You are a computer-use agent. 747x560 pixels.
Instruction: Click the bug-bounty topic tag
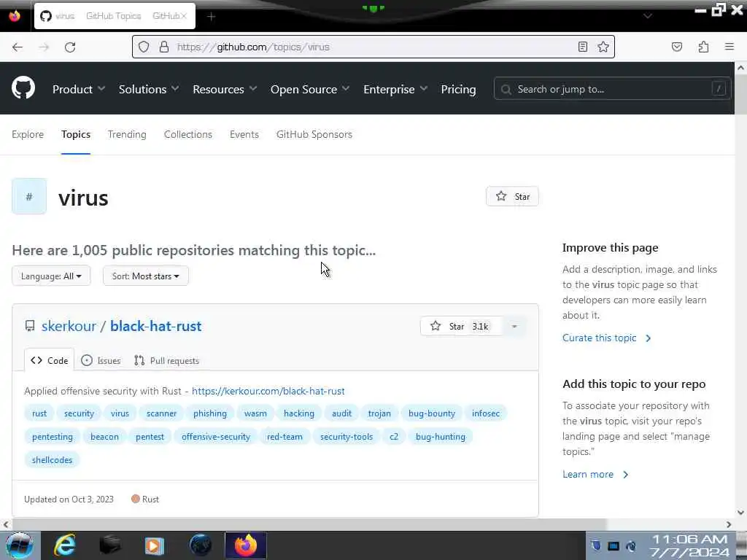[432, 413]
